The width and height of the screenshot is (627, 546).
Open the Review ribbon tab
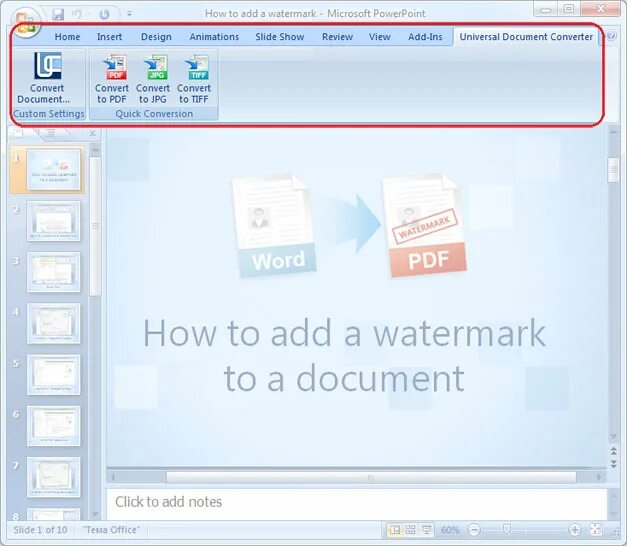337,37
